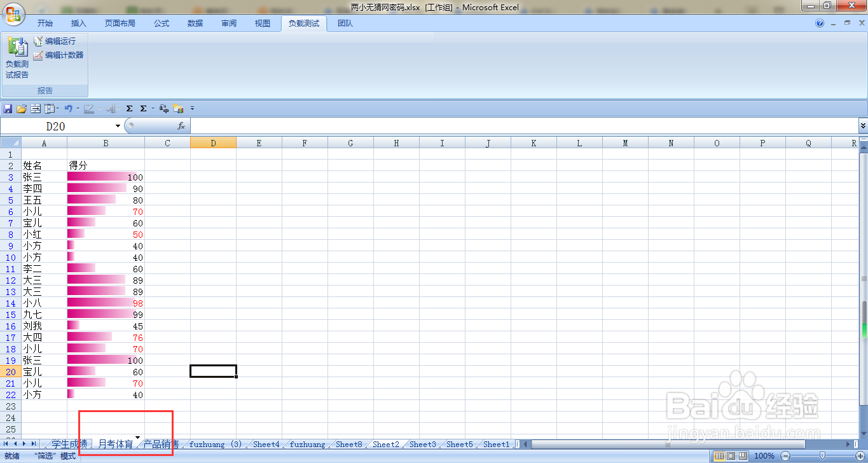Click the insert row toolbar icon
Screen dimensions: 868x463
36,109
